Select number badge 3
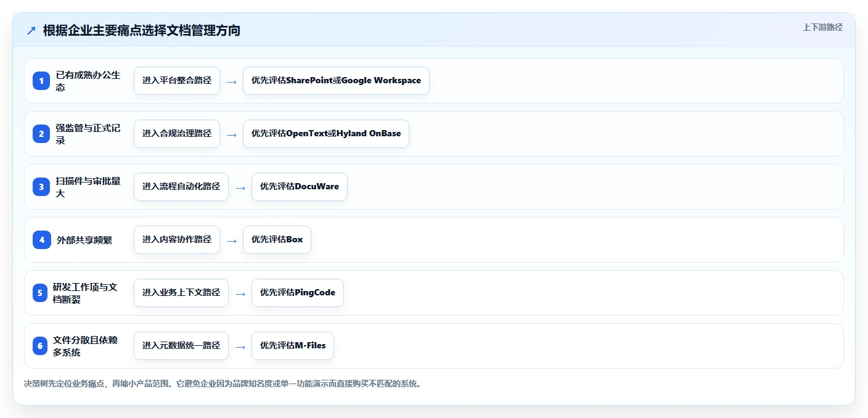This screenshot has width=868, height=418. [41, 187]
